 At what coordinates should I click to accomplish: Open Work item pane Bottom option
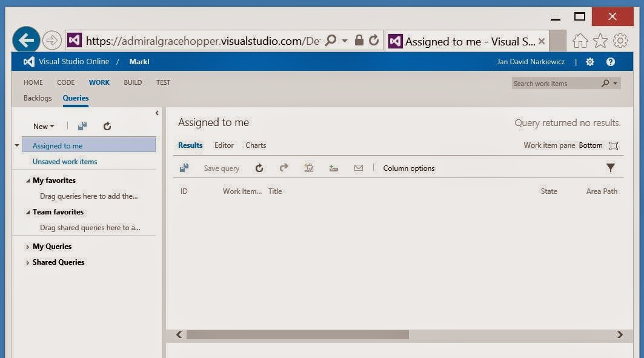(591, 145)
